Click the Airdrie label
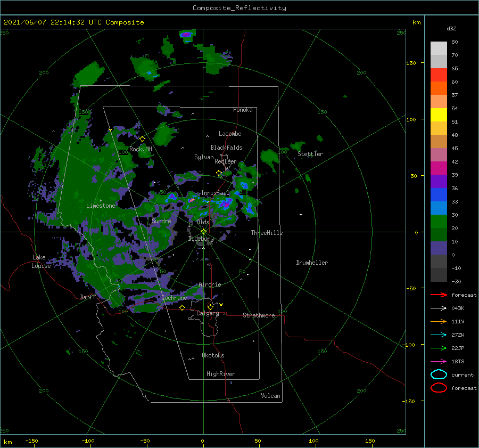Viewport: 479px width, 448px height. point(210,284)
